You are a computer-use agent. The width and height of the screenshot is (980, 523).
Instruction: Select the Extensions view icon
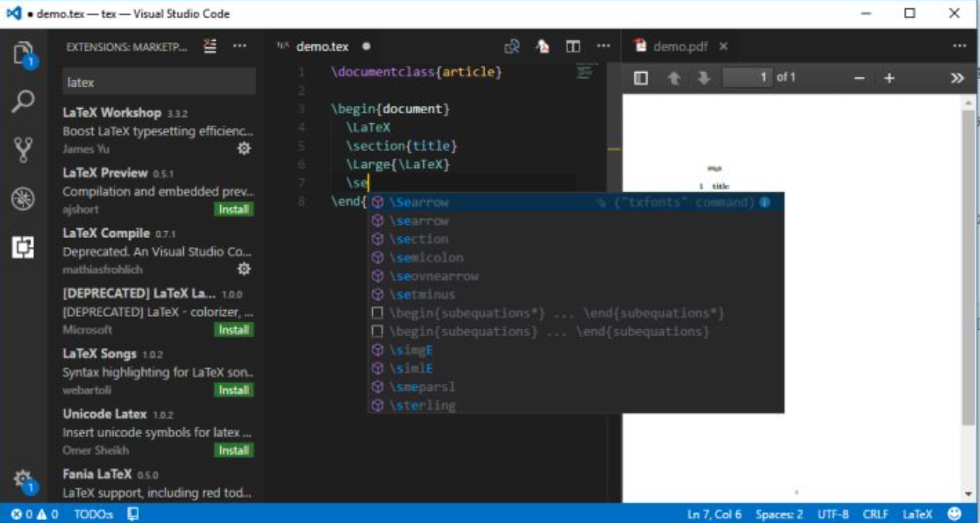pyautogui.click(x=23, y=247)
